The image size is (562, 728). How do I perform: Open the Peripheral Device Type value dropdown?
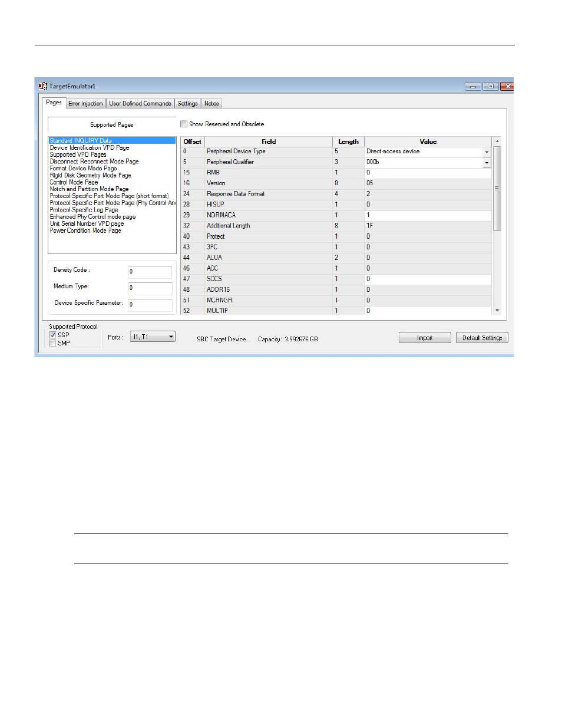(487, 152)
